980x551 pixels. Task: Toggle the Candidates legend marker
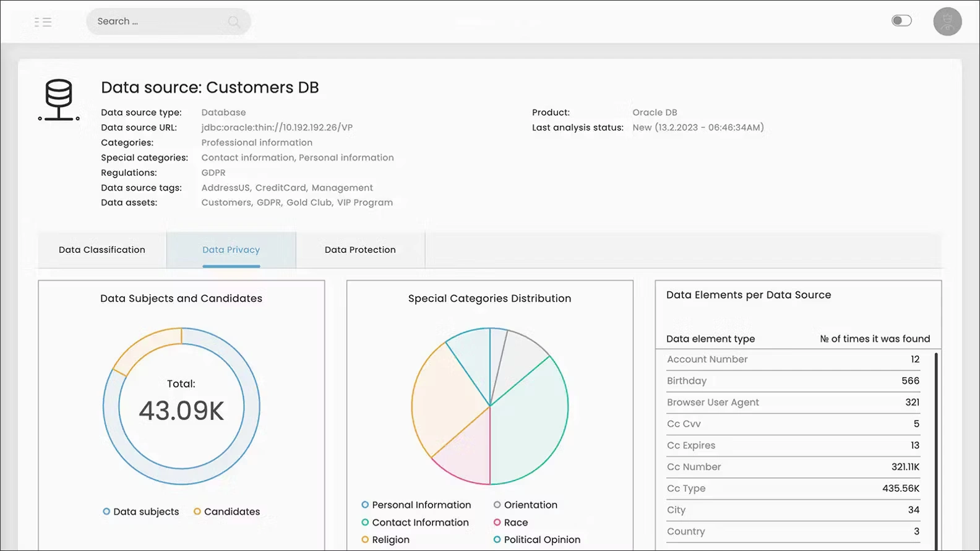[197, 511]
